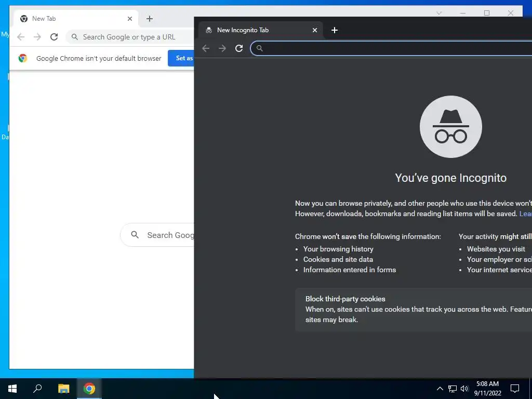Click Your browsing history bullet text
This screenshot has width=532, height=399.
338,249
